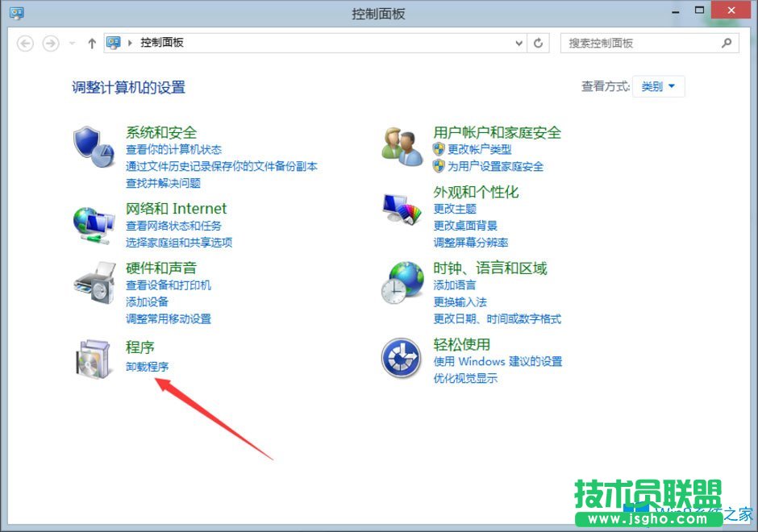
Task: Open 卸载程序 under 程序
Action: point(148,366)
